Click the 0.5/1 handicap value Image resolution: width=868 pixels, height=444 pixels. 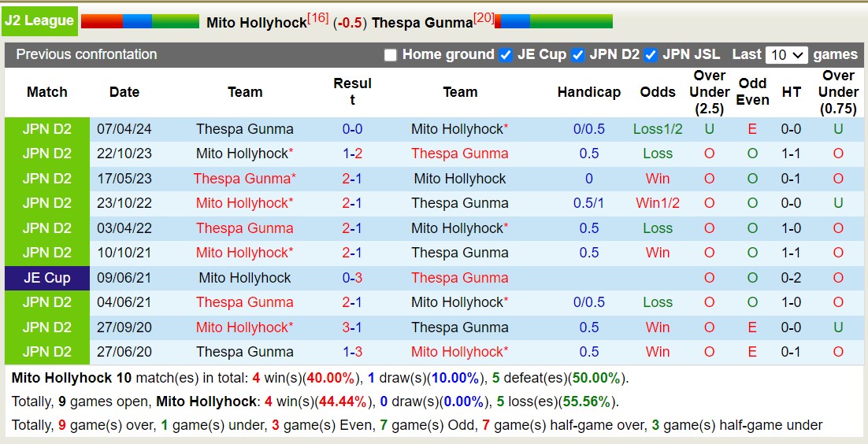(x=589, y=203)
